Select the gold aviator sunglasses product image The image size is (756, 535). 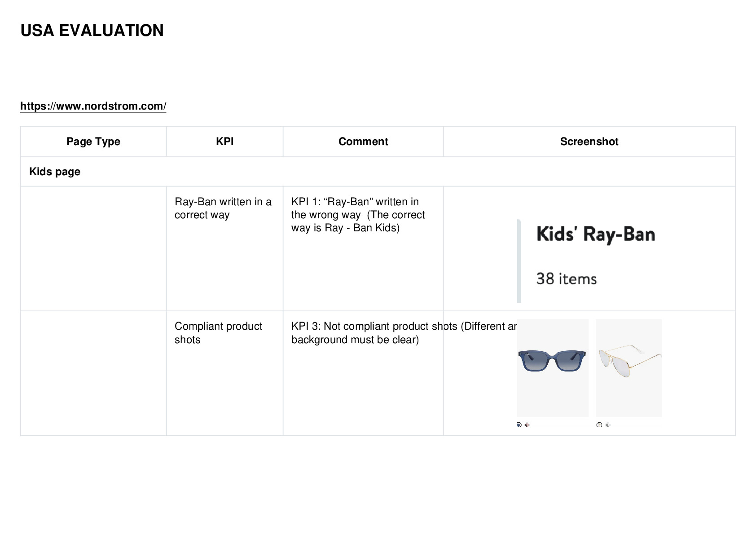(629, 368)
